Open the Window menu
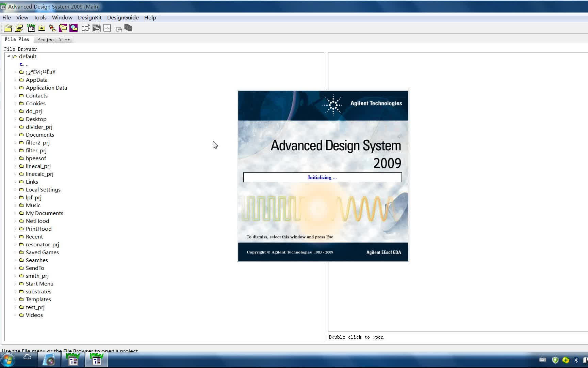This screenshot has width=588, height=368. pyautogui.click(x=62, y=17)
